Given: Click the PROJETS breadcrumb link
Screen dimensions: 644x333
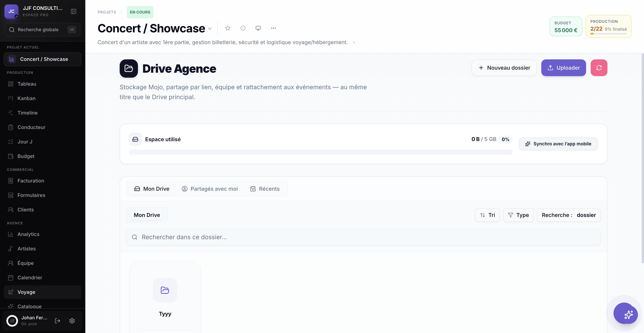Looking at the screenshot, I should point(107,12).
